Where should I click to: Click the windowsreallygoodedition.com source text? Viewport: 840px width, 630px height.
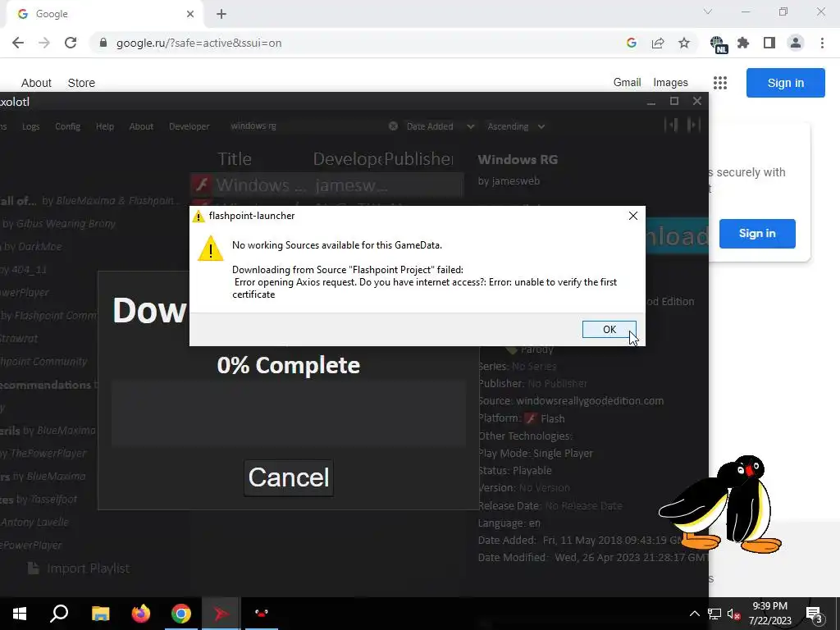pyautogui.click(x=590, y=400)
